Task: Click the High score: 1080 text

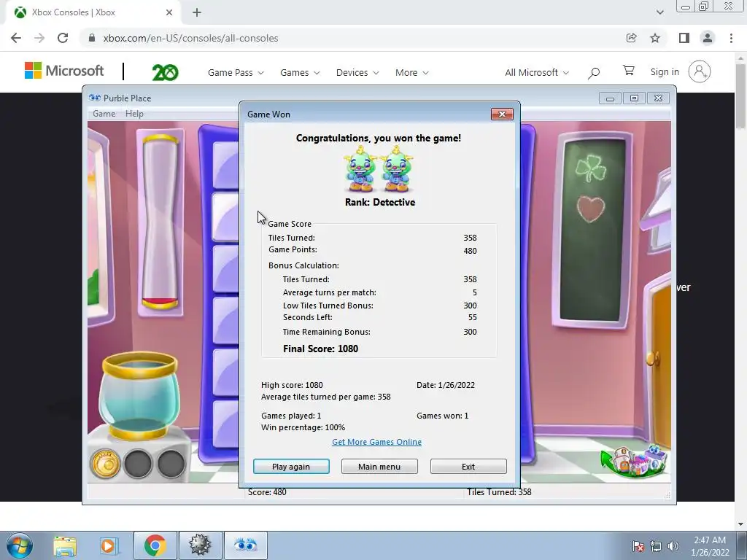Action: click(x=292, y=385)
